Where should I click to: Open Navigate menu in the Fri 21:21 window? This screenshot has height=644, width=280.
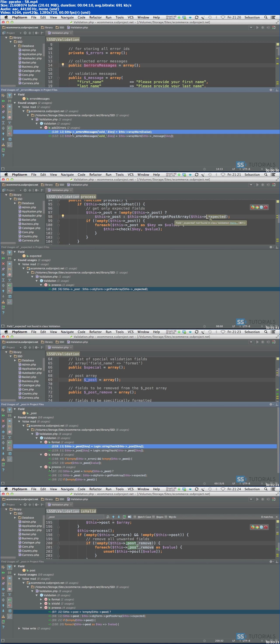[x=67, y=174]
